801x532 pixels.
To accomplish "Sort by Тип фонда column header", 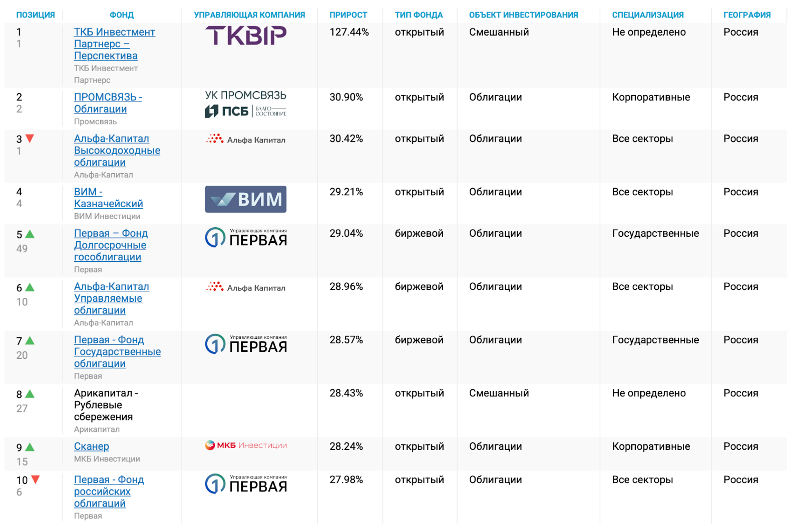I will 419,15.
